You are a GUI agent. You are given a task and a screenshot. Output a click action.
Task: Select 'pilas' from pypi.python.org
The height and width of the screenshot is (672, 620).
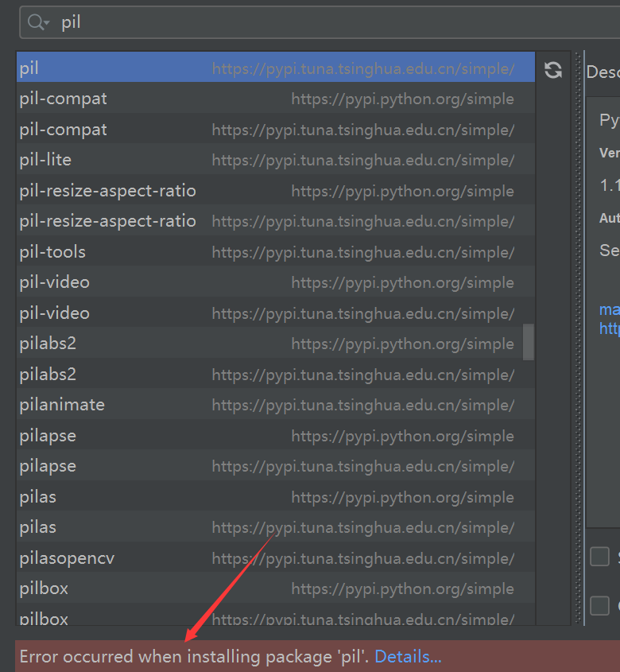click(x=276, y=497)
